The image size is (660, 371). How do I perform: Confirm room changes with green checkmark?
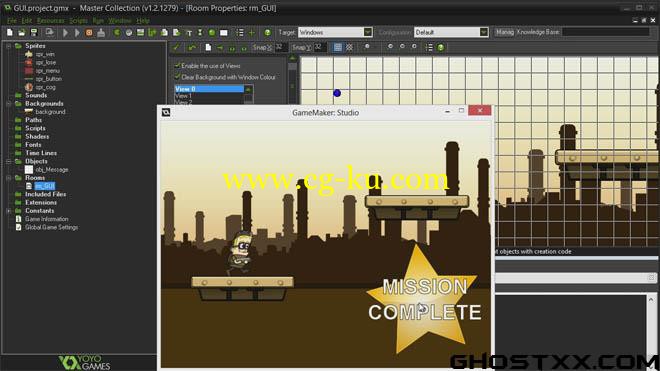tap(176, 47)
